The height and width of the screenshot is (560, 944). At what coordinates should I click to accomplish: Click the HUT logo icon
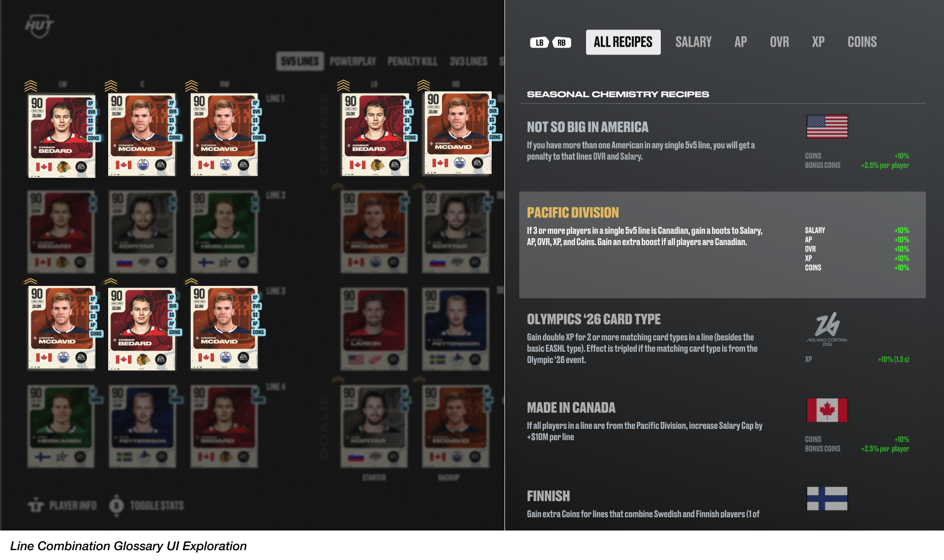pos(39,27)
